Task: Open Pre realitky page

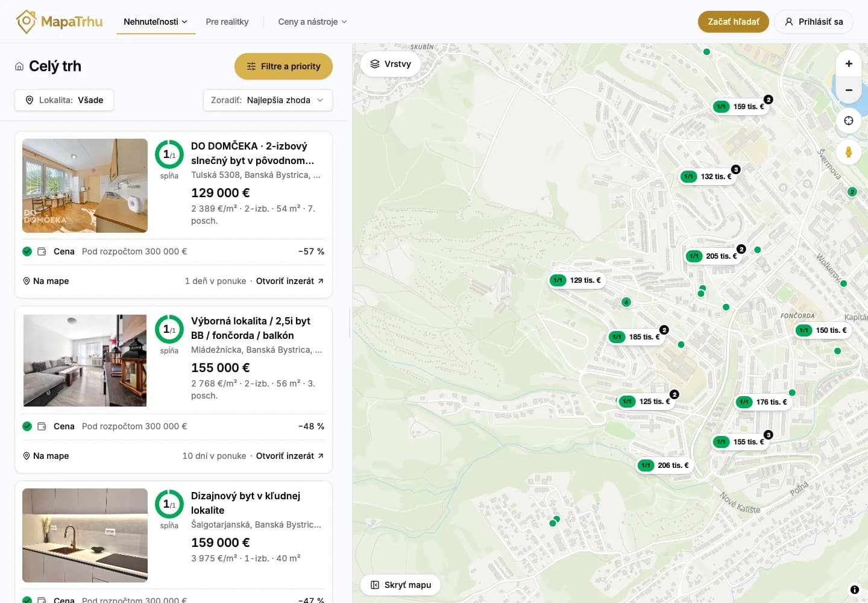Action: click(227, 22)
